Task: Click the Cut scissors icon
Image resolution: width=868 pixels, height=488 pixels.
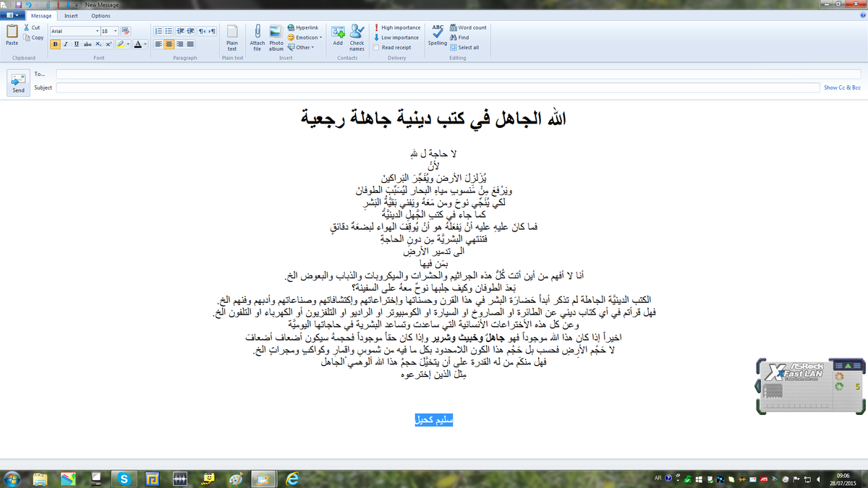Action: pyautogui.click(x=27, y=27)
